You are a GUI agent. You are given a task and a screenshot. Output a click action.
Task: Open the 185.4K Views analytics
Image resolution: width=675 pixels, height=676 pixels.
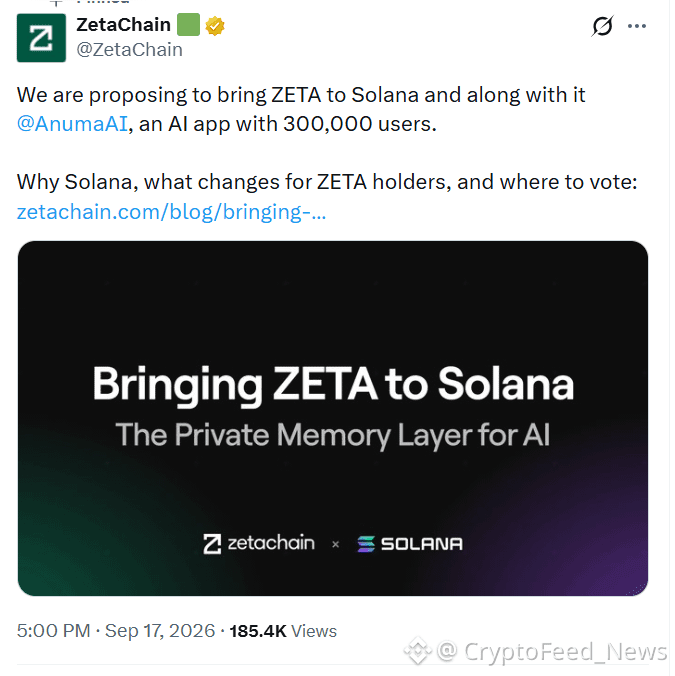283,631
